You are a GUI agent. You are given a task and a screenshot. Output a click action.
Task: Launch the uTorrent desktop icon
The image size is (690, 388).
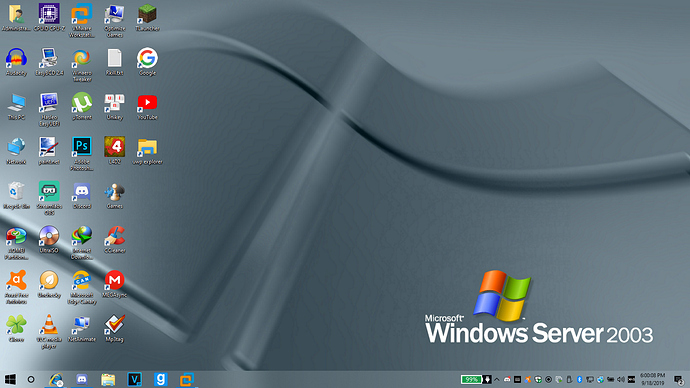coord(82,106)
